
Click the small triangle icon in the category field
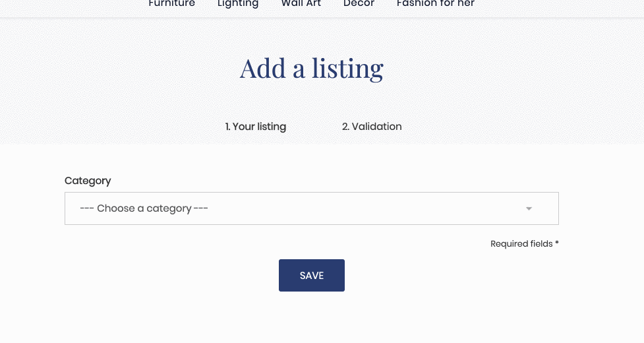(x=529, y=208)
